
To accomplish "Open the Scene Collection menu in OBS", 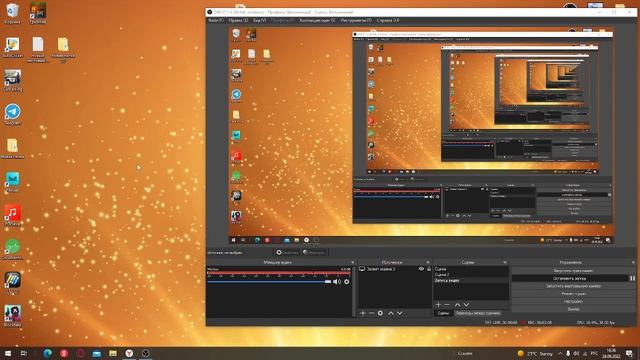I will tap(317, 20).
